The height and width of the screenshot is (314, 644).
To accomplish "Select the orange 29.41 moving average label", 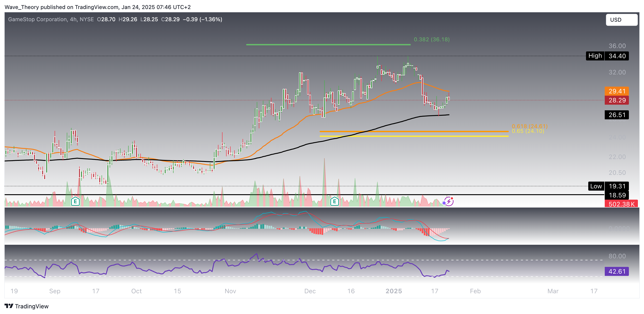I will 616,91.
